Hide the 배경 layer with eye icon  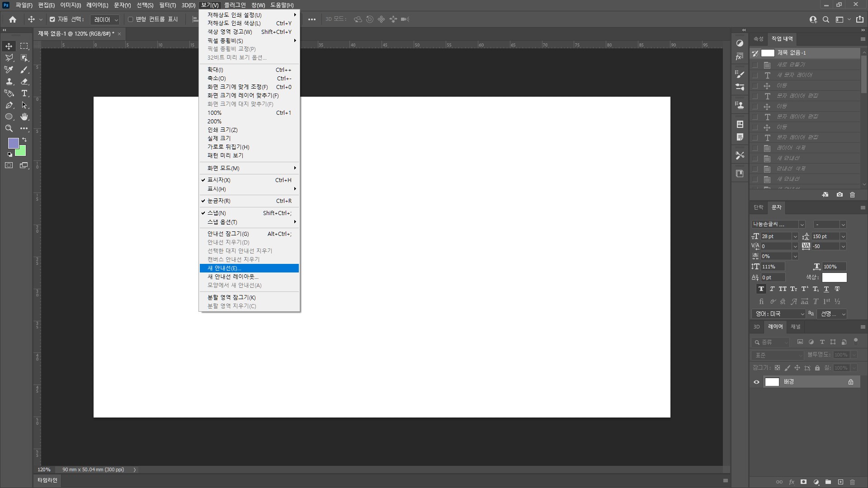pos(756,382)
